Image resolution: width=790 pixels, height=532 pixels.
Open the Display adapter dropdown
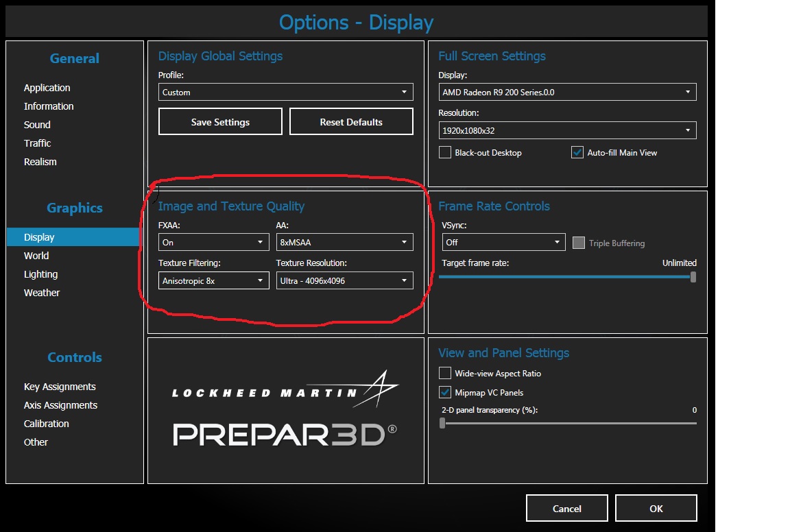[x=567, y=92]
